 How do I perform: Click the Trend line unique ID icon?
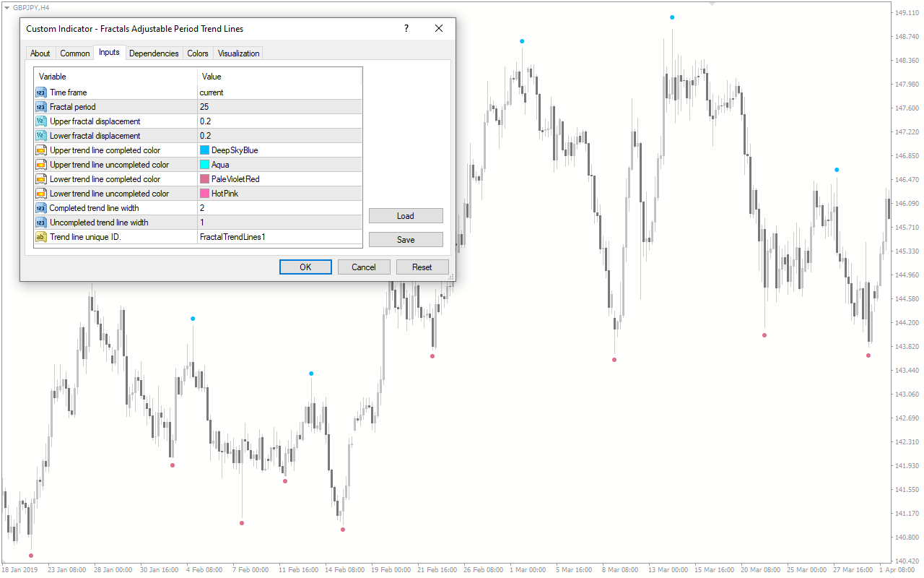41,237
